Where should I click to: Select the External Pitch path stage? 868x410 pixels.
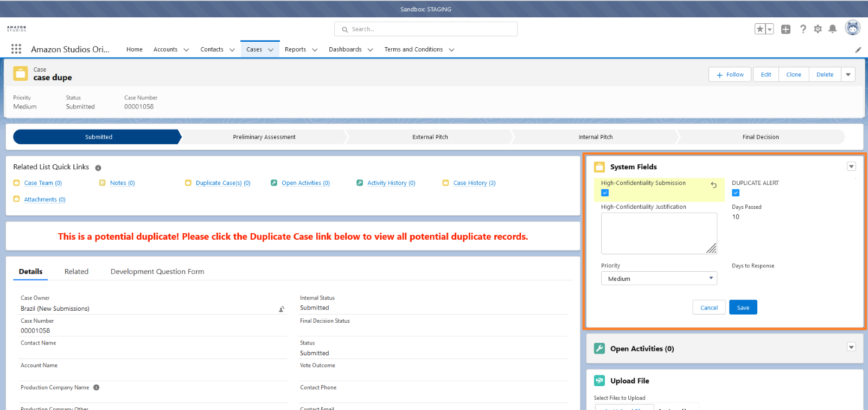pyautogui.click(x=430, y=137)
